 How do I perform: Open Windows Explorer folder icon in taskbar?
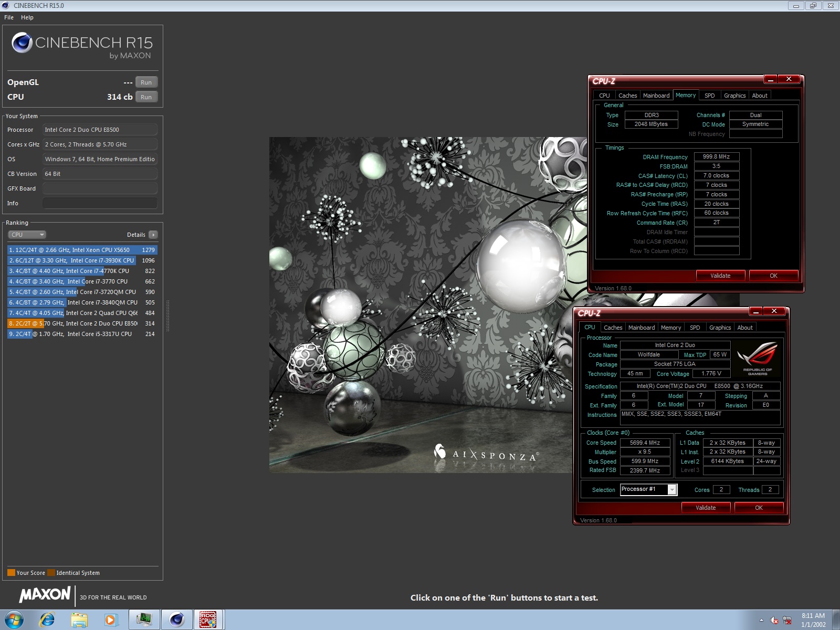79,620
